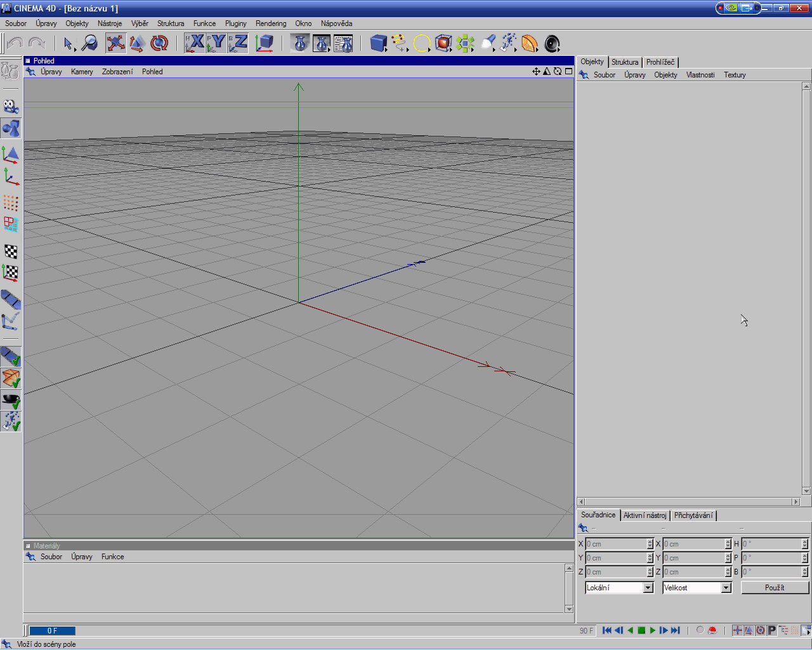The width and height of the screenshot is (812, 650).
Task: Open the Array modeling objects icon
Action: coord(465,43)
